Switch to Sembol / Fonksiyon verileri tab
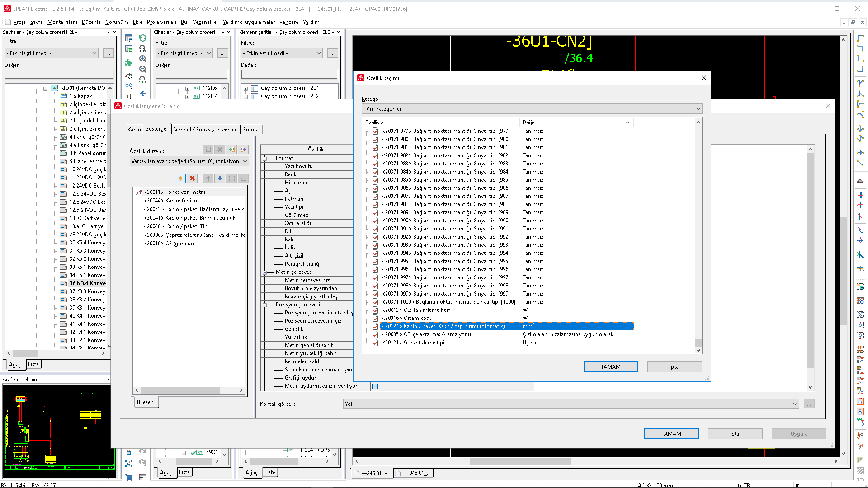This screenshot has width=868, height=488. [205, 130]
